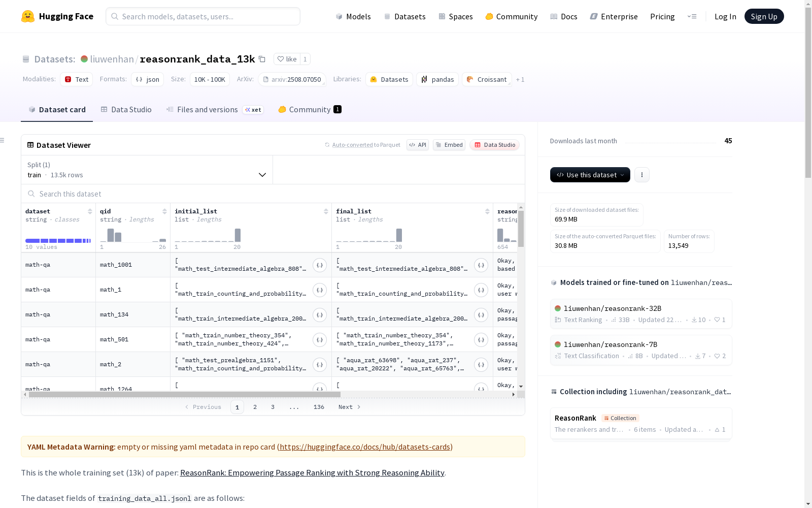Open the navigation more-menu icon beside Pricing
The image size is (812, 508).
tap(692, 16)
